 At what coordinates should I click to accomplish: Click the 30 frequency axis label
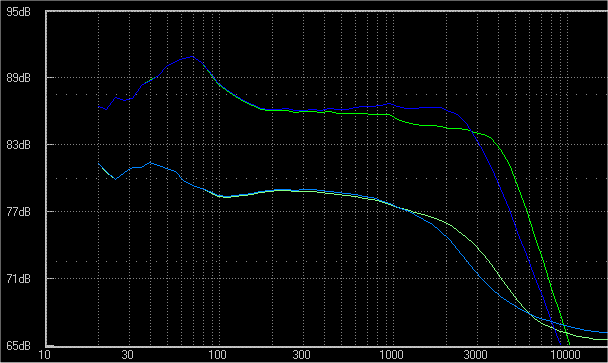tap(128, 355)
